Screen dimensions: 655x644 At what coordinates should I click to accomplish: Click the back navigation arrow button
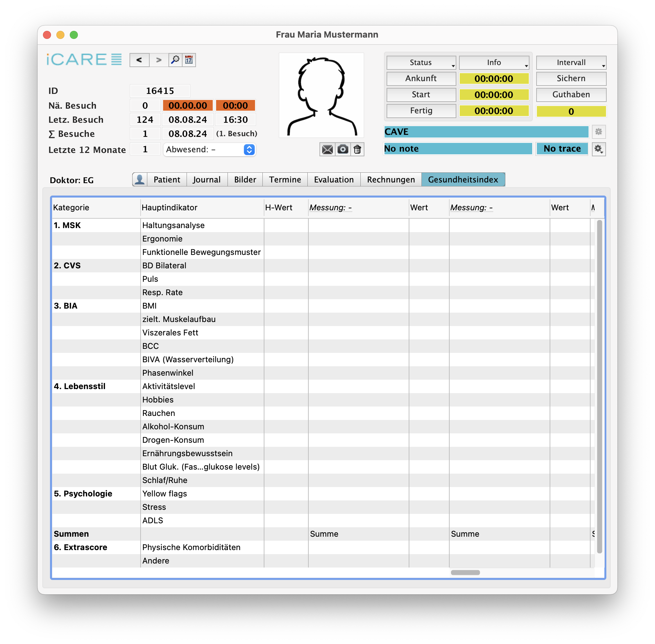(x=139, y=60)
